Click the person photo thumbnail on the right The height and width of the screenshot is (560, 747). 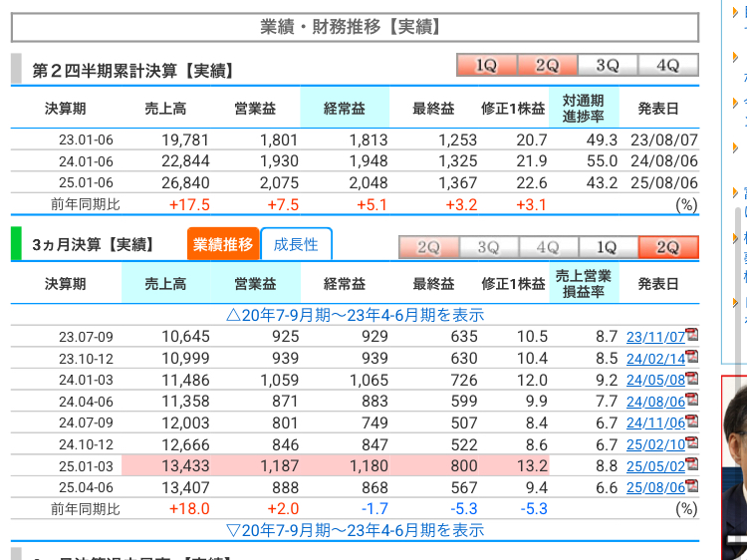click(x=735, y=468)
